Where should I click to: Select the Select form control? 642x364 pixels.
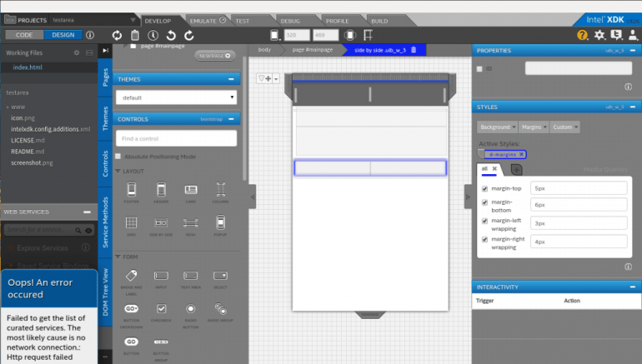(x=220, y=279)
